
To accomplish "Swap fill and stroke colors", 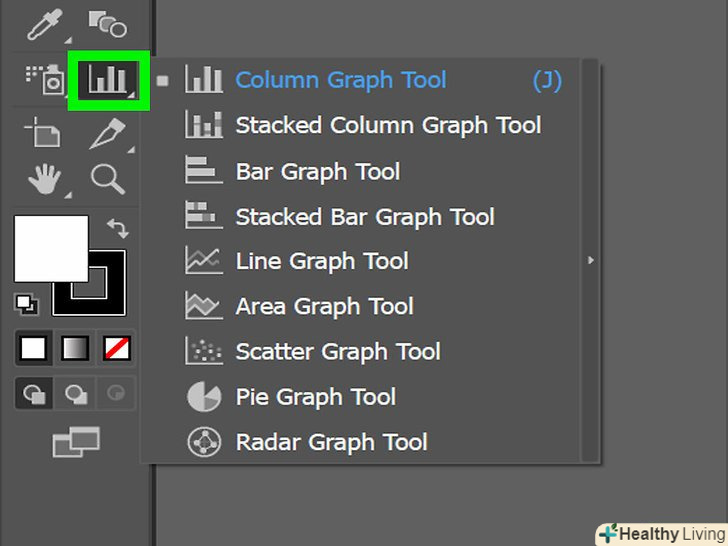I will pos(116,228).
